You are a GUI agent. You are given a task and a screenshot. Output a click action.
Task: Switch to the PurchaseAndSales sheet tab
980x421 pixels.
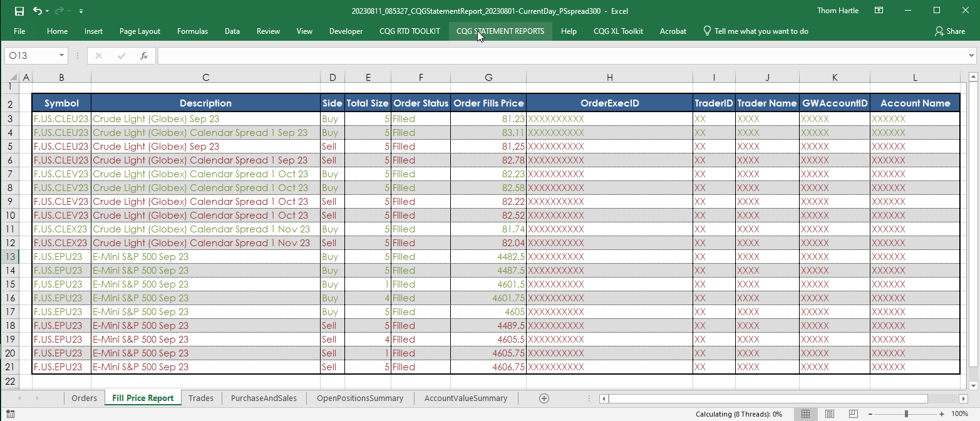coord(264,398)
